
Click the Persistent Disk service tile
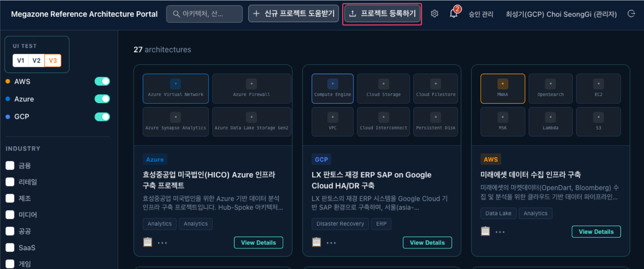point(435,122)
